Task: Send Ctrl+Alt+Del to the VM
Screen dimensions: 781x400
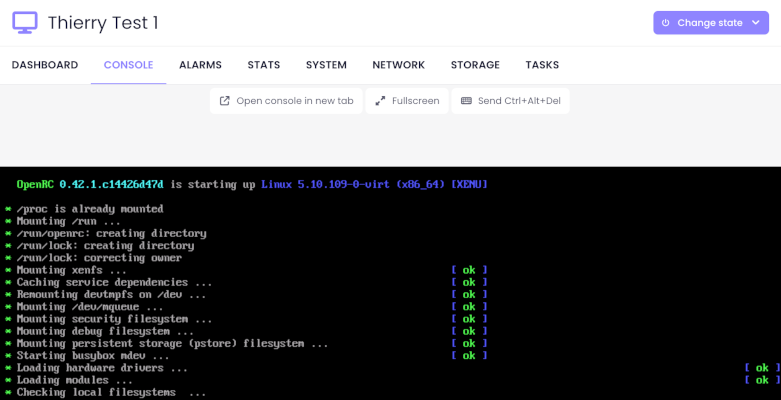Action: pos(511,101)
